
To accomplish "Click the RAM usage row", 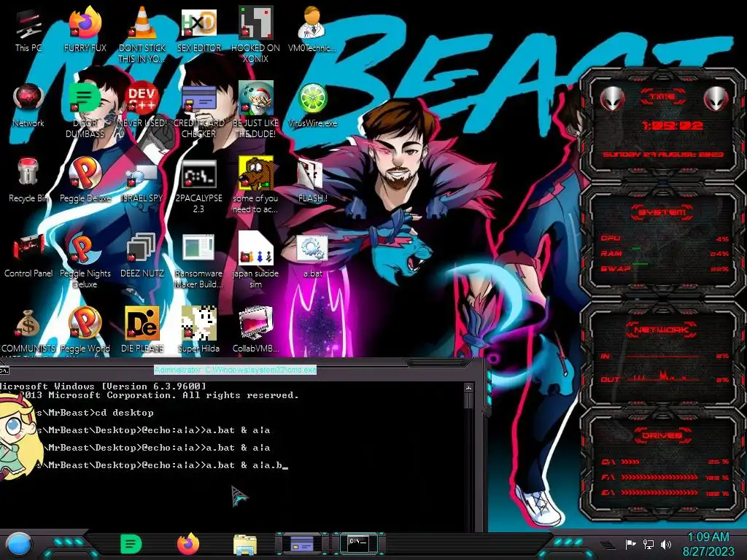I will [664, 253].
